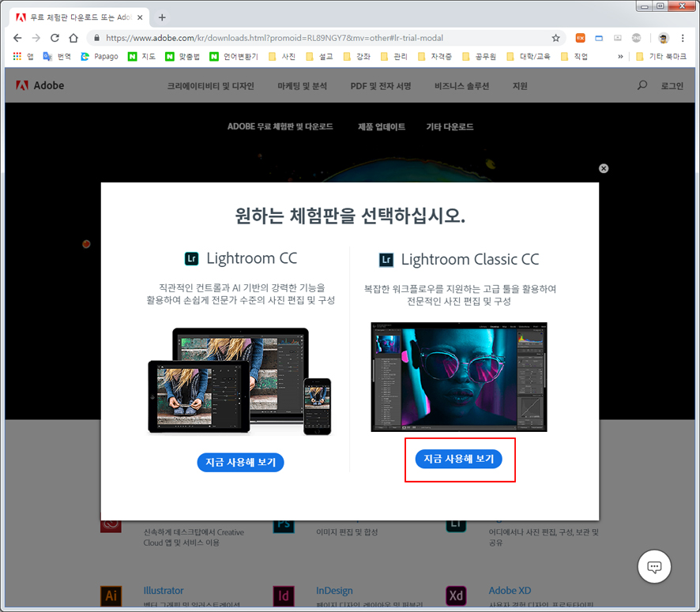The width and height of the screenshot is (700, 612).
Task: Open the 기타 북마크 folder
Action: click(x=660, y=56)
